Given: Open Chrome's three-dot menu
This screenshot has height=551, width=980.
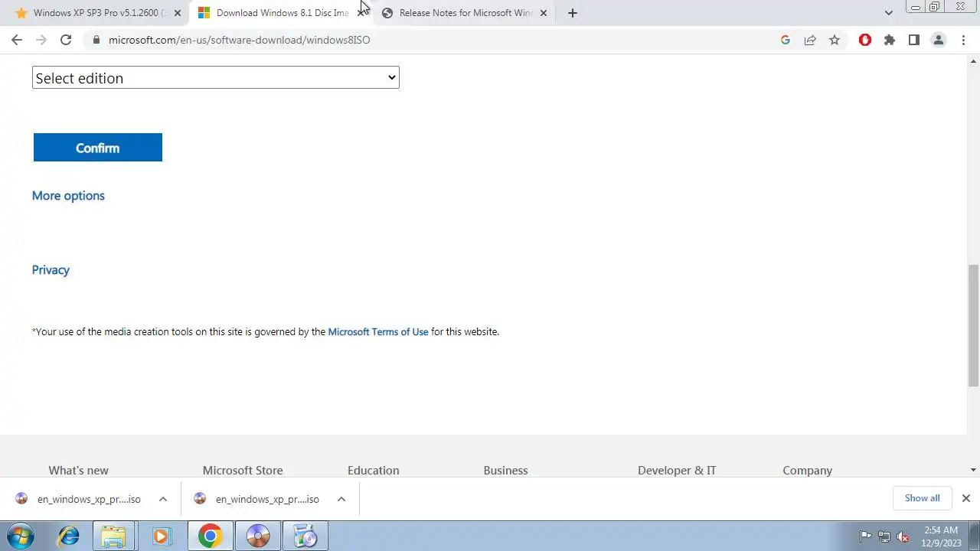Looking at the screenshot, I should click(963, 40).
